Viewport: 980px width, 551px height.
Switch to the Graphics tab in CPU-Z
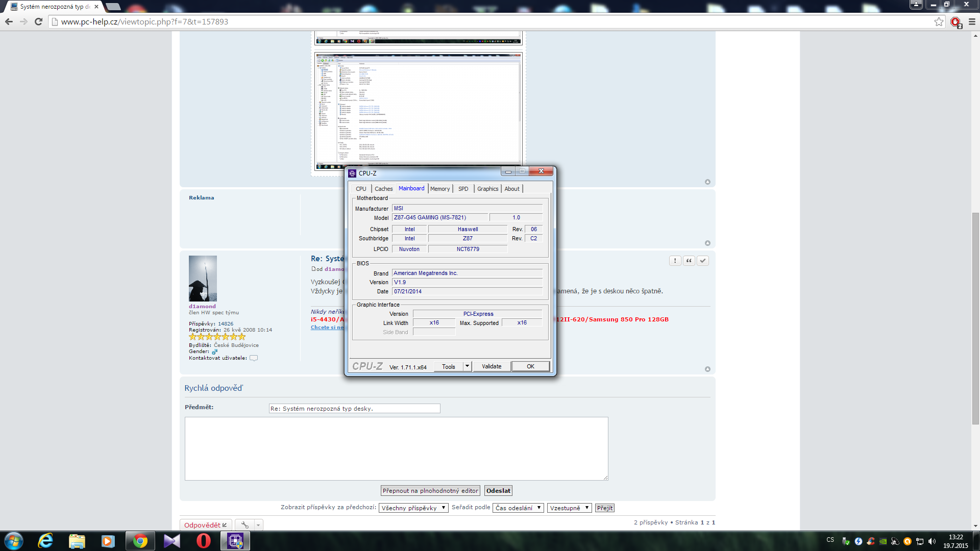pos(487,189)
